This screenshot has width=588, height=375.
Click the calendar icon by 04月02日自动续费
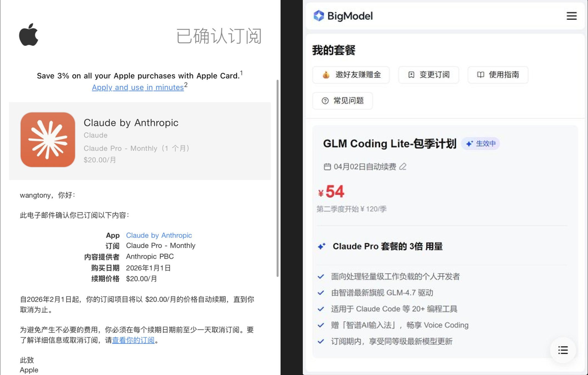coord(327,167)
